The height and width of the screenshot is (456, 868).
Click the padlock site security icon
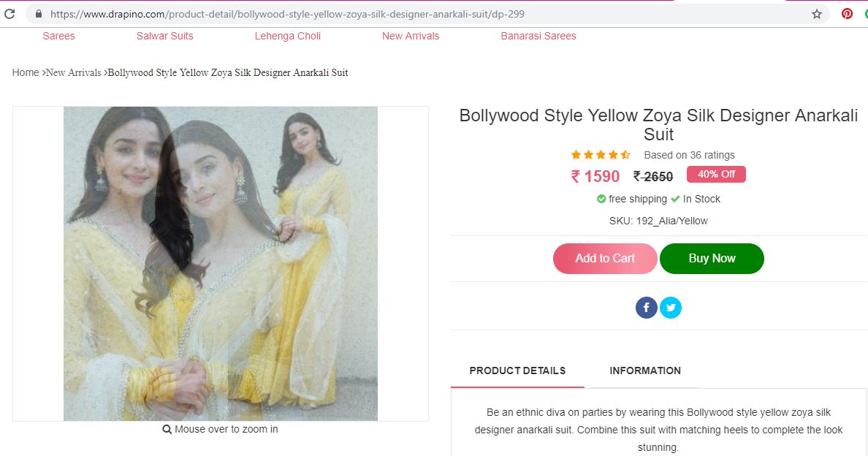coord(39,14)
